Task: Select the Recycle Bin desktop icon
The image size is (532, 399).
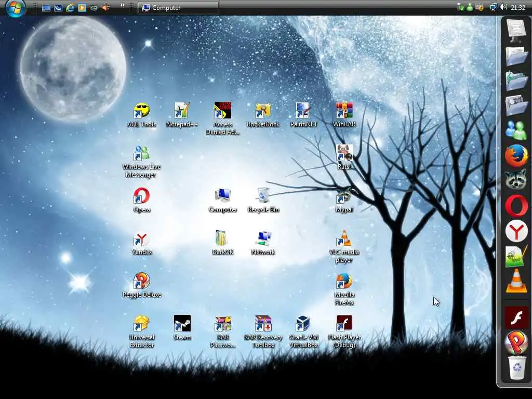Action: click(x=263, y=200)
